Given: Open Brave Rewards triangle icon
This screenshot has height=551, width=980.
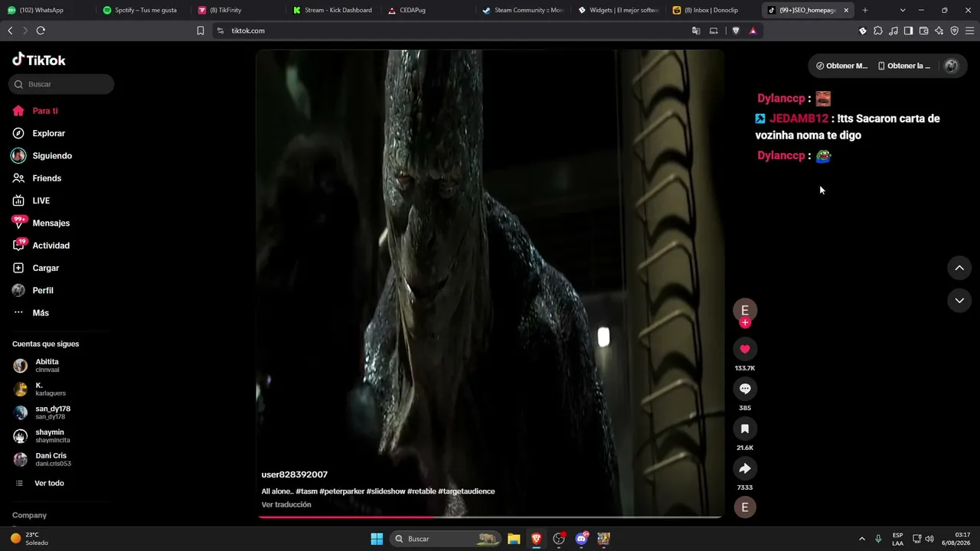Looking at the screenshot, I should click(x=753, y=31).
